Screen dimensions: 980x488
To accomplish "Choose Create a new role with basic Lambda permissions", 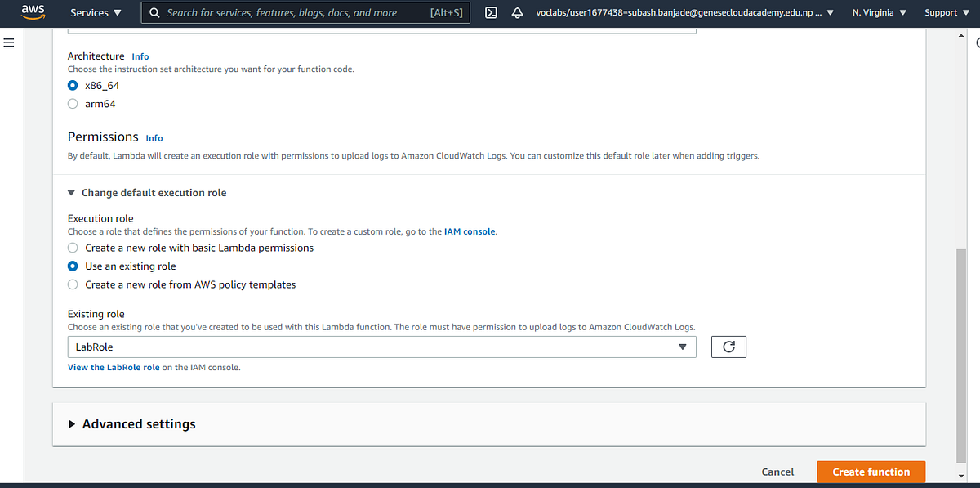I will tap(72, 248).
